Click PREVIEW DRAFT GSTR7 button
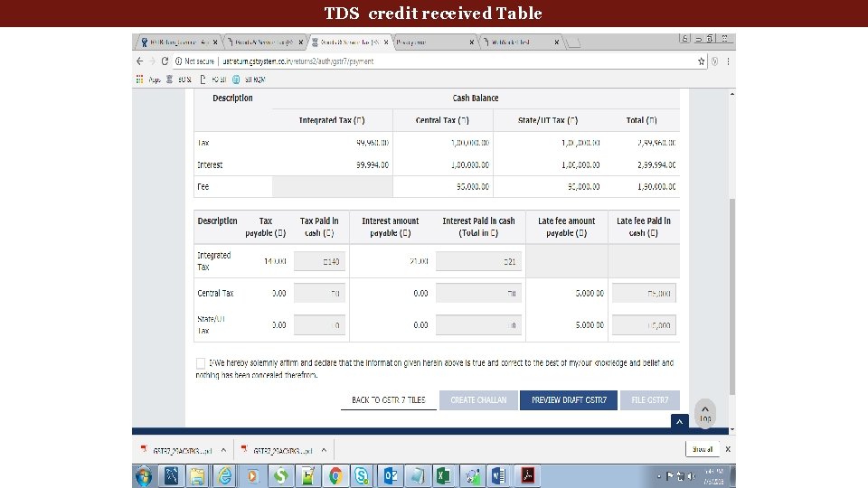This screenshot has height=488, width=868. [569, 400]
